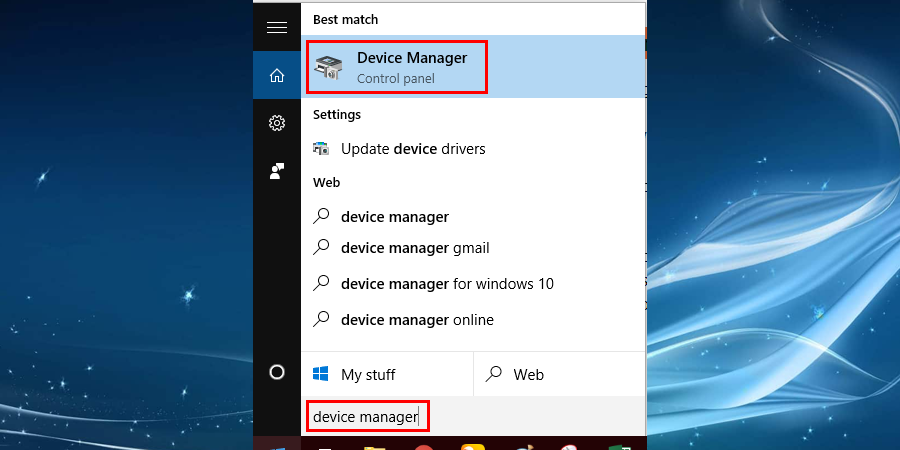The image size is (900, 450).
Task: Search the web for device manager
Action: click(474, 217)
